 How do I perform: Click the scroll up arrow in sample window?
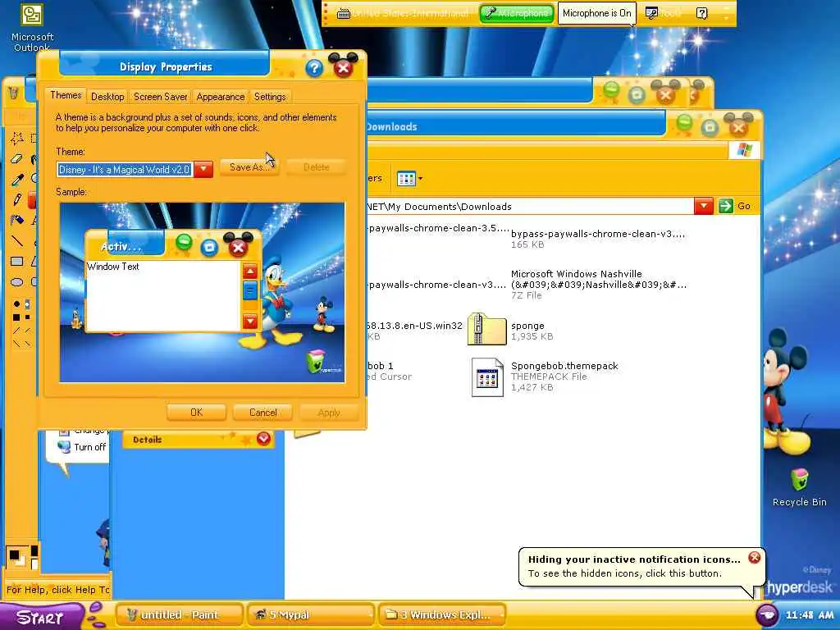pos(250,271)
